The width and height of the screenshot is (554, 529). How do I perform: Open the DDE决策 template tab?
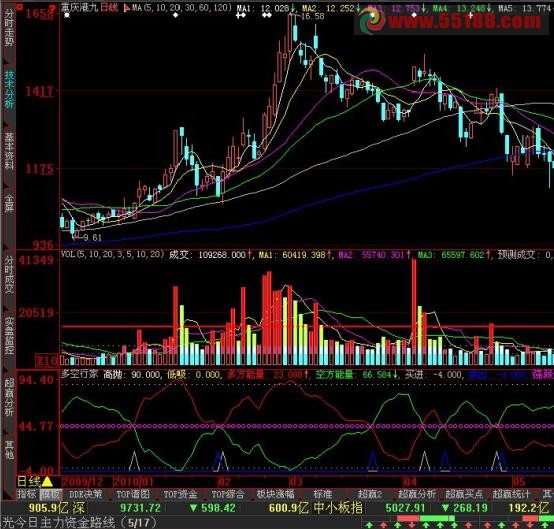point(86,494)
